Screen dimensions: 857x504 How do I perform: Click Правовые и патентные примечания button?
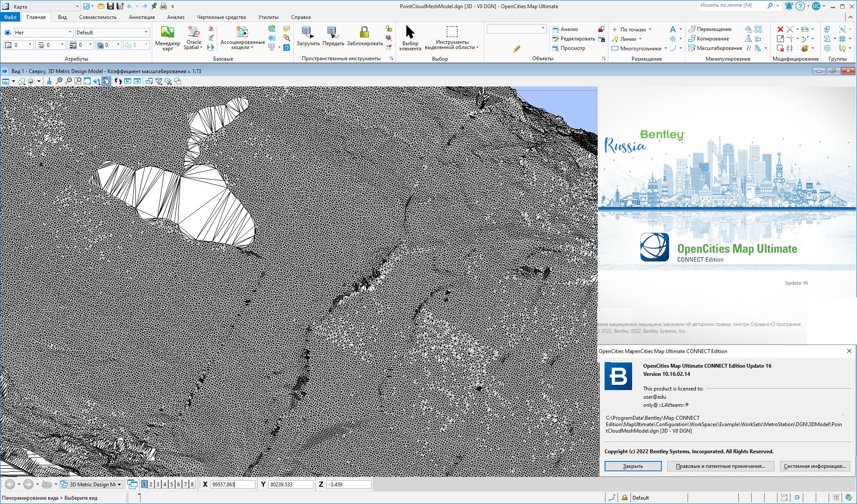720,466
